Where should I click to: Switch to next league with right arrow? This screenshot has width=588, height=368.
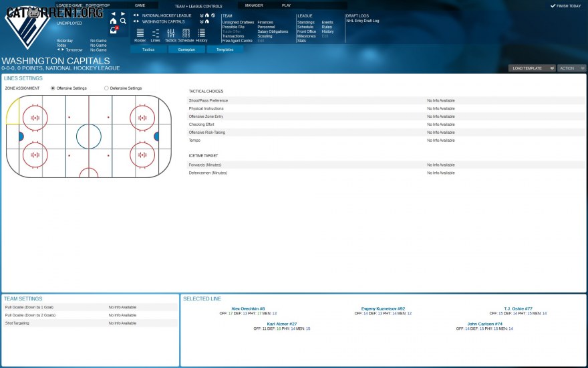pos(138,16)
